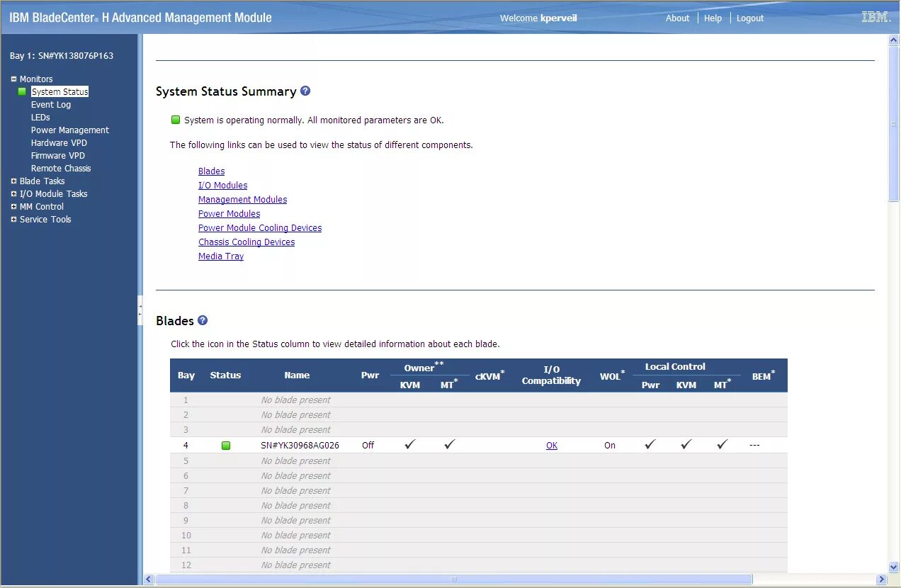Click Local Control Pwr checkmark for bay 4
The height and width of the screenshot is (588, 901).
[650, 445]
